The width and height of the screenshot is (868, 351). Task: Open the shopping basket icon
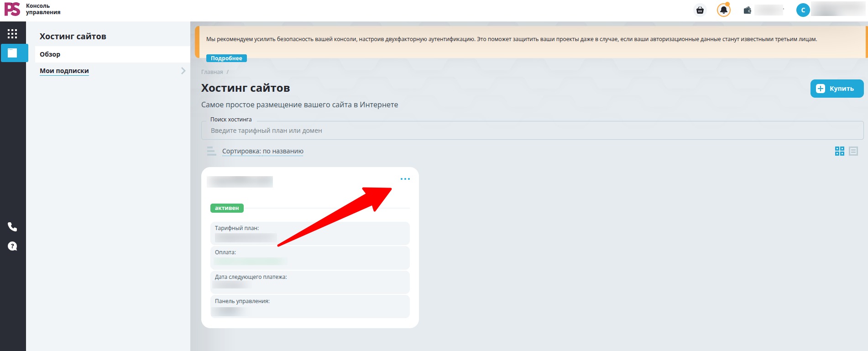click(x=700, y=10)
